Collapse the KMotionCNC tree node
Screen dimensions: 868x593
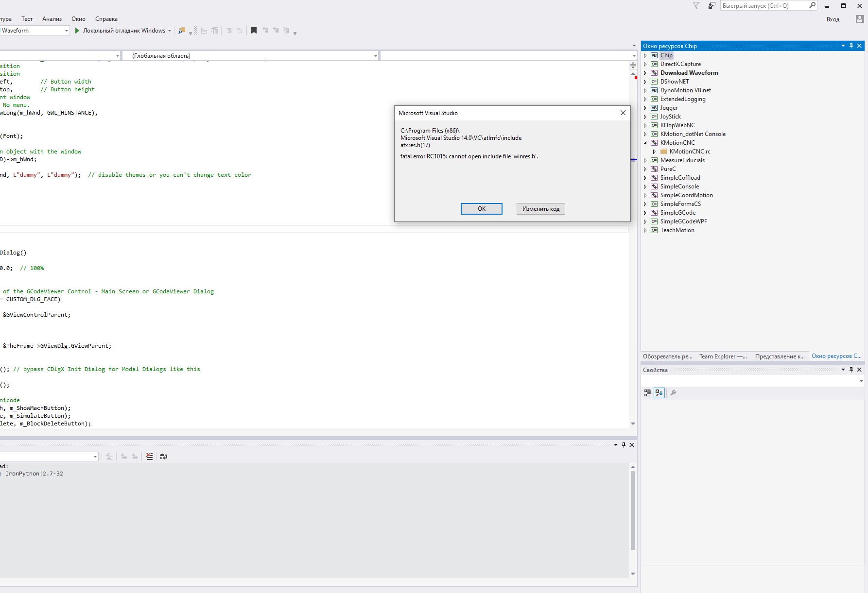point(645,143)
